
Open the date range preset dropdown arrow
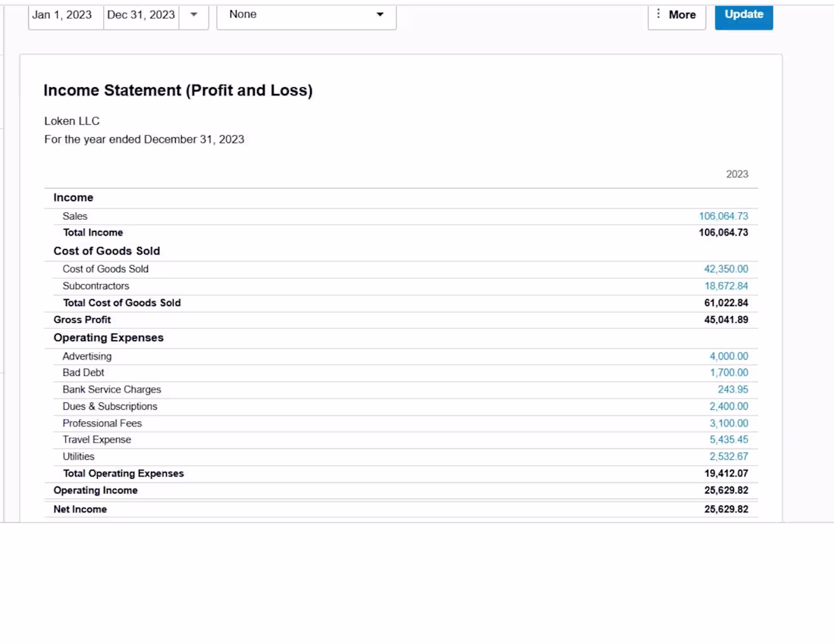pos(194,14)
